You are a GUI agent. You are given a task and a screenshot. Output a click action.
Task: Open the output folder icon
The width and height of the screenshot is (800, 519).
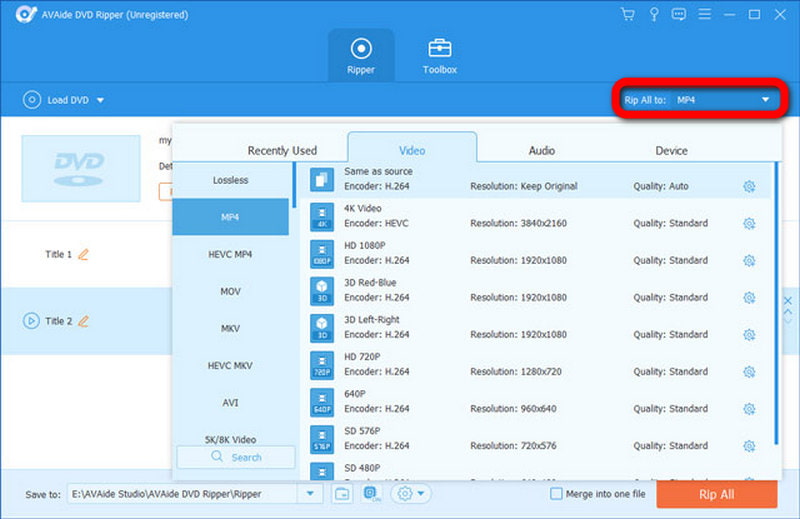coord(342,494)
